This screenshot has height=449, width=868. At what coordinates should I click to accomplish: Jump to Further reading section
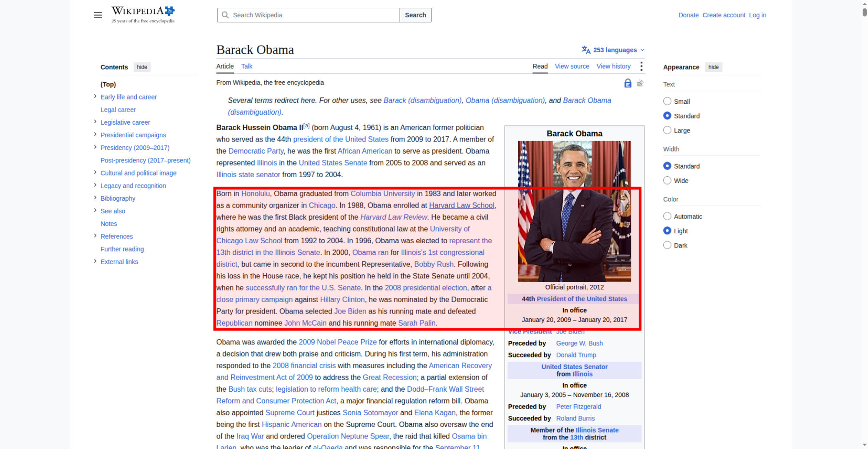coord(122,249)
